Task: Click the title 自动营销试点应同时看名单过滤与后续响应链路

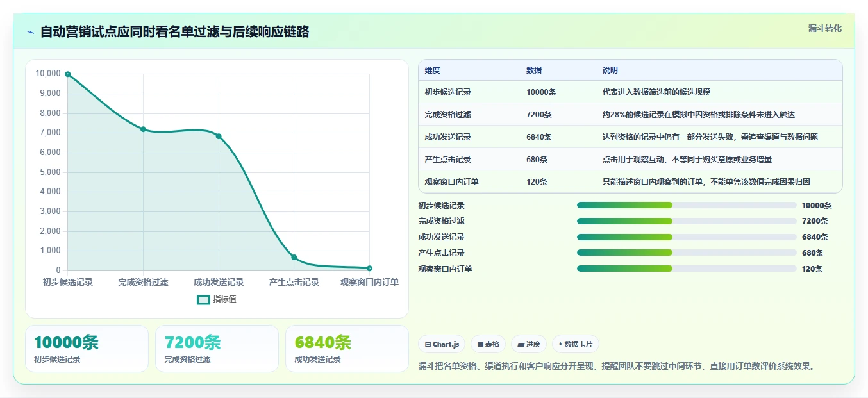Action: (174, 32)
